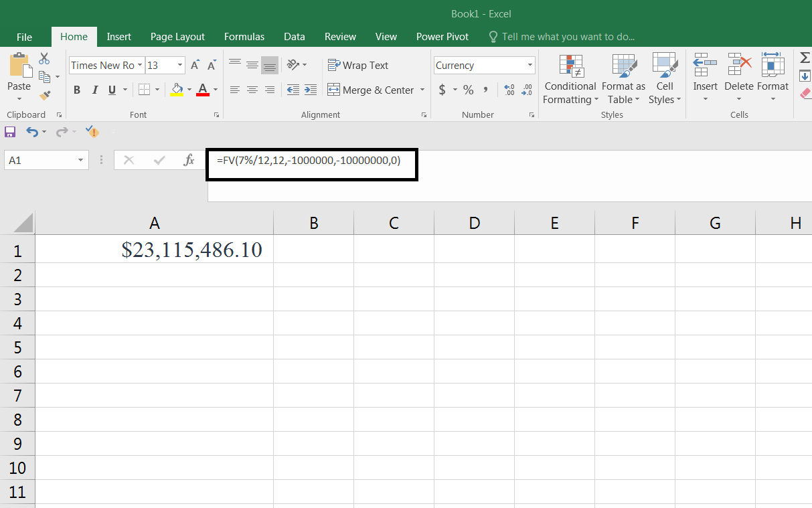Switch to the Power Pivot tab
The image size is (812, 508).
(x=442, y=37)
